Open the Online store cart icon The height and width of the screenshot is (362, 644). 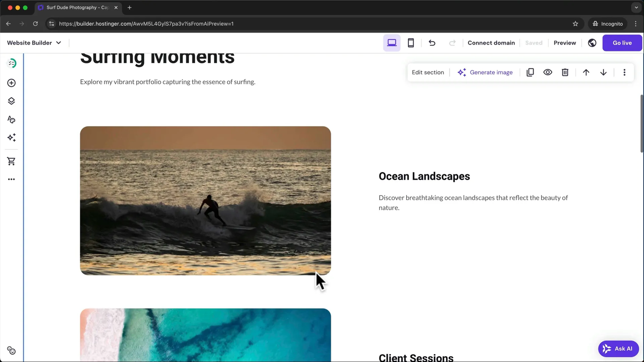click(11, 161)
